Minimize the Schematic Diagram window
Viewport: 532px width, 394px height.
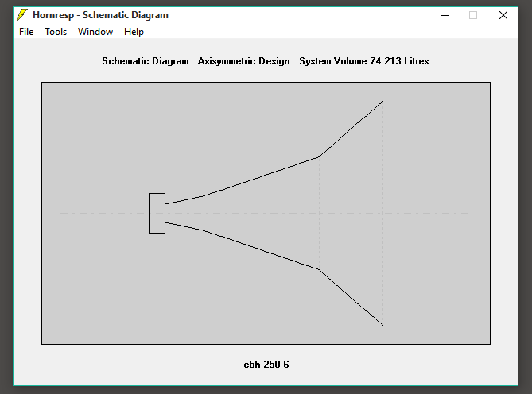tap(445, 15)
